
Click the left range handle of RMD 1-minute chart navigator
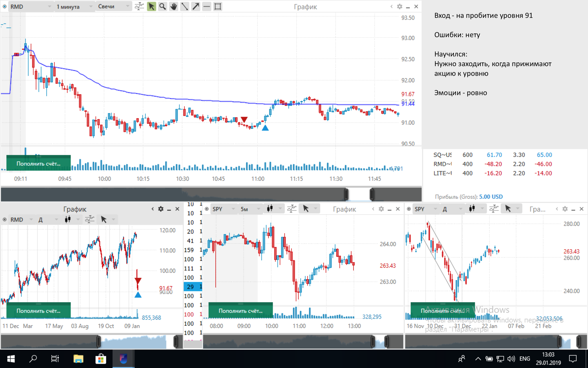(x=346, y=194)
